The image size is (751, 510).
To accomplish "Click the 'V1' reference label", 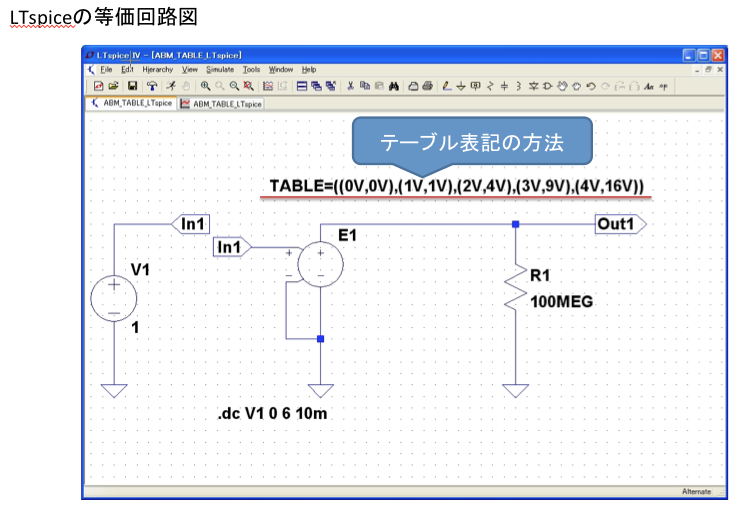I will pos(140,270).
